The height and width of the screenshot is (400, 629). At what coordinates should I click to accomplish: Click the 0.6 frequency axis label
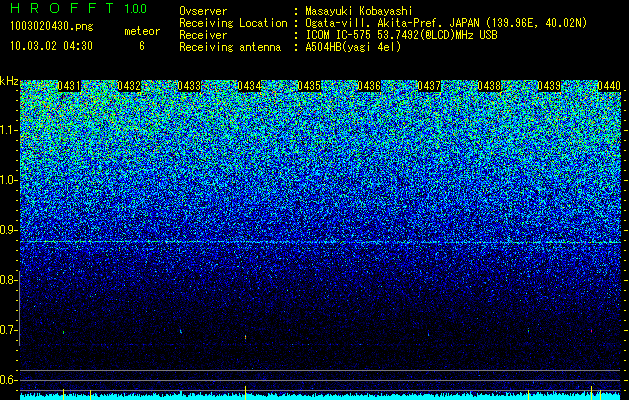tap(8, 380)
